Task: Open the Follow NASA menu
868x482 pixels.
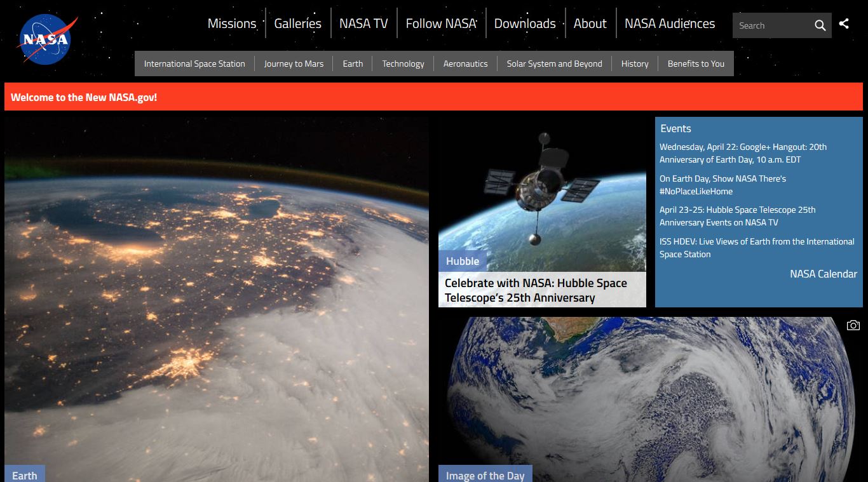Action: (441, 23)
